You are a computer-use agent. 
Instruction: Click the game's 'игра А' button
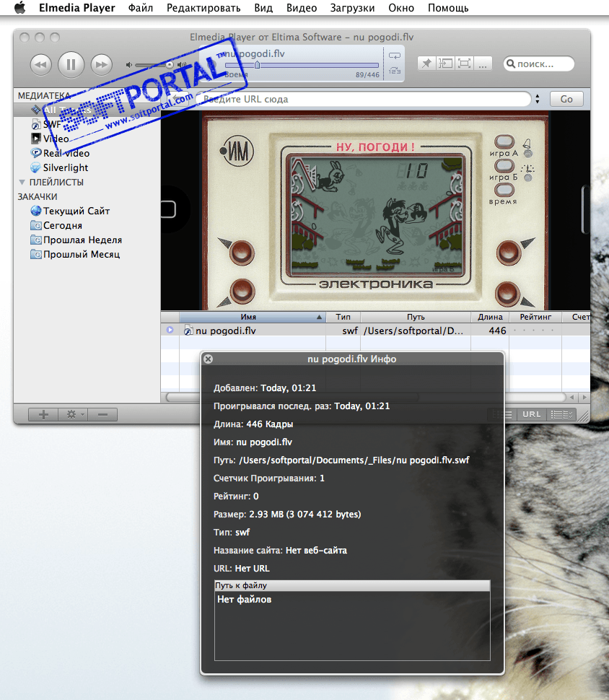[504, 141]
